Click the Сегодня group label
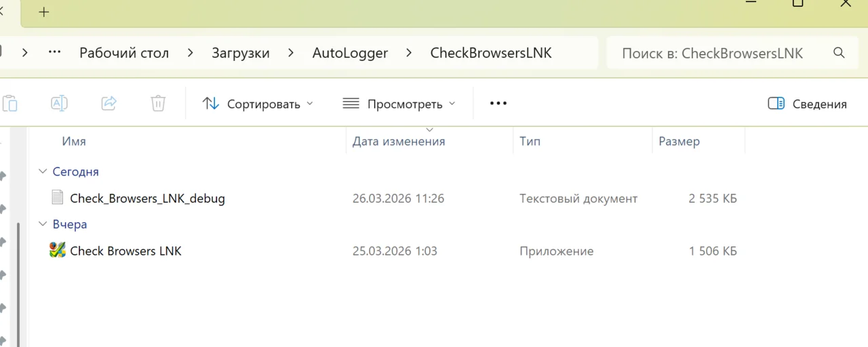 (76, 171)
